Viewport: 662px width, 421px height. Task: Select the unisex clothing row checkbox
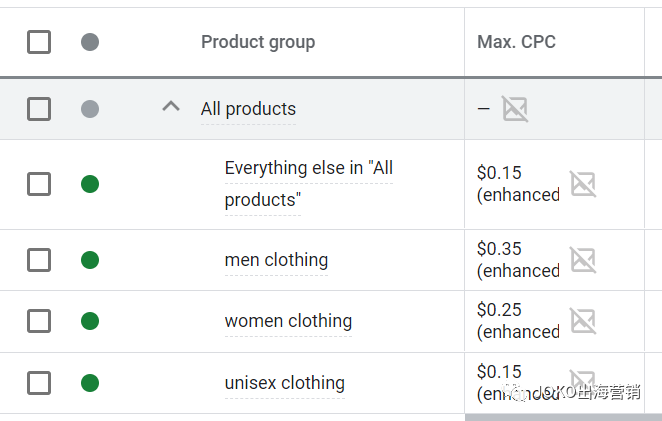pyautogui.click(x=39, y=382)
